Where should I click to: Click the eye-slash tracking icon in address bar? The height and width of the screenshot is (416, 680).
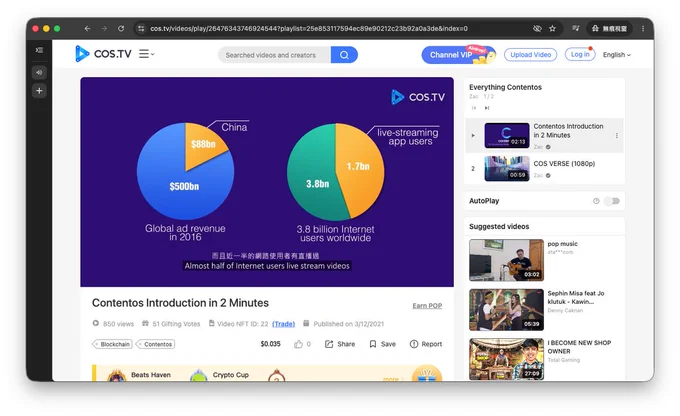(537, 29)
